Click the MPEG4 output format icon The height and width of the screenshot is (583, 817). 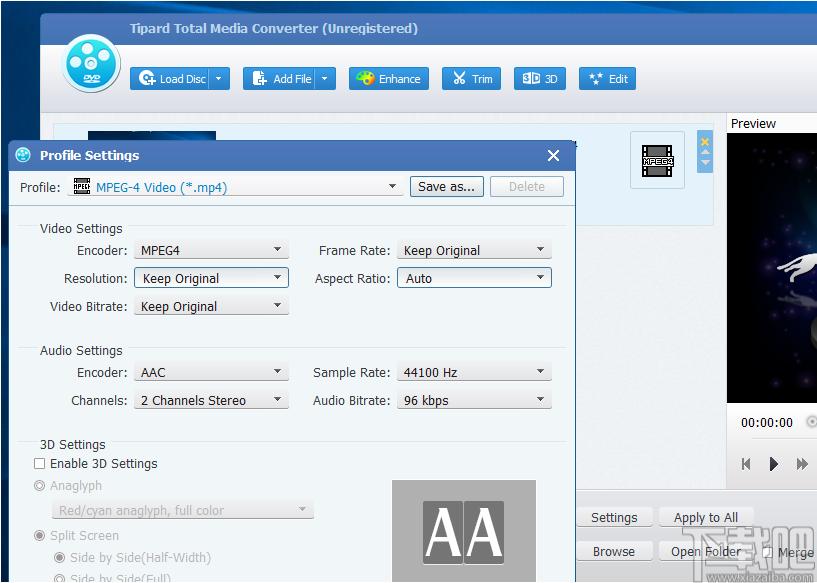tap(658, 160)
